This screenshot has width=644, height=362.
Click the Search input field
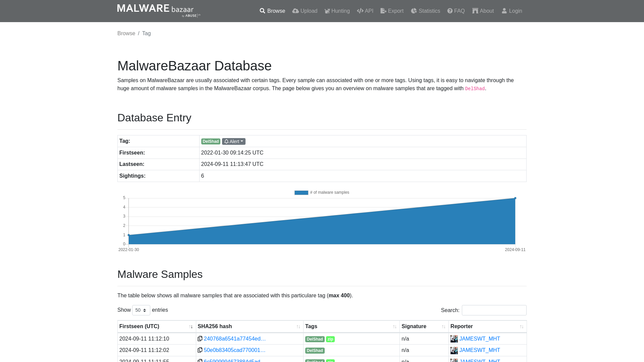[x=494, y=310]
